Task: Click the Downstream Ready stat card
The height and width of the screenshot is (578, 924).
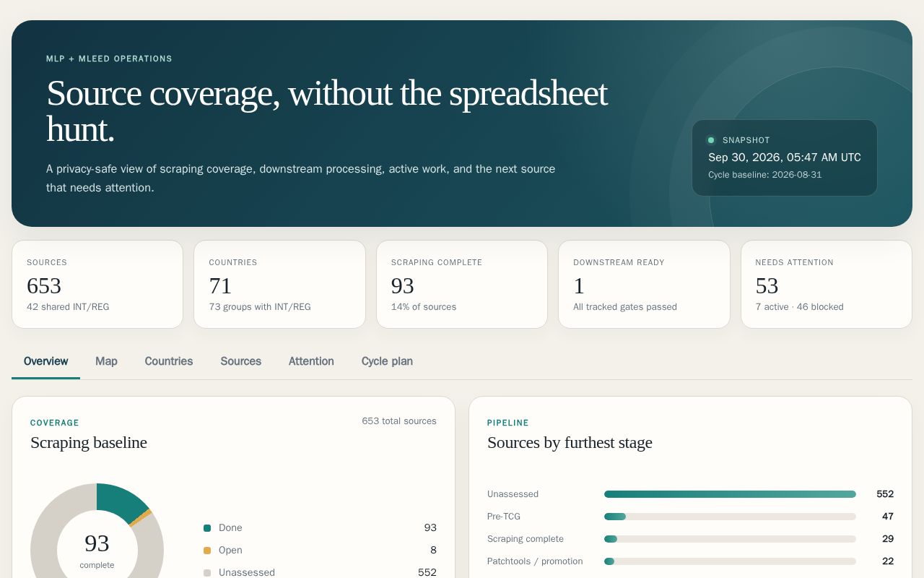Action: pos(644,285)
